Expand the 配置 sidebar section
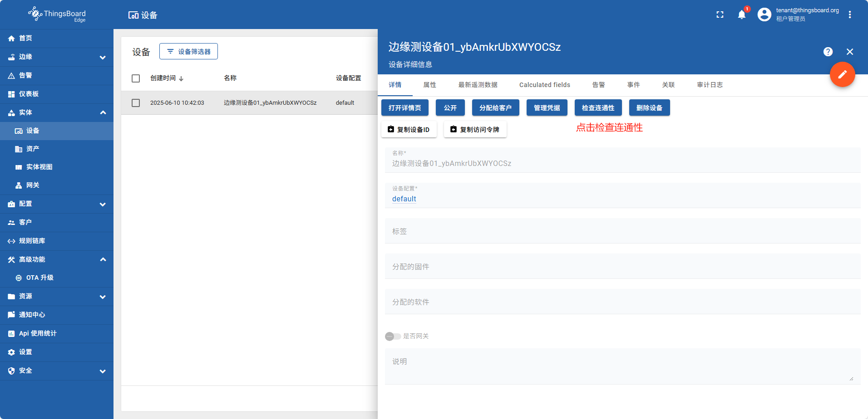This screenshot has height=419, width=868. pyautogui.click(x=103, y=204)
